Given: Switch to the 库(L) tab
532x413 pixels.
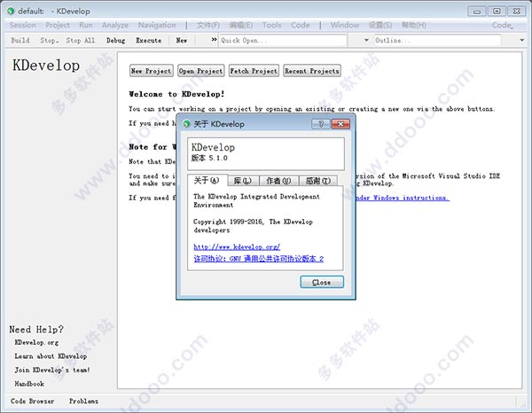Looking at the screenshot, I should click(x=243, y=181).
